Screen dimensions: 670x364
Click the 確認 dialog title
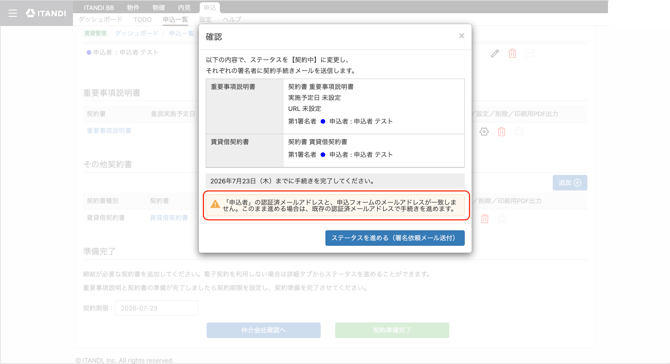coord(214,37)
